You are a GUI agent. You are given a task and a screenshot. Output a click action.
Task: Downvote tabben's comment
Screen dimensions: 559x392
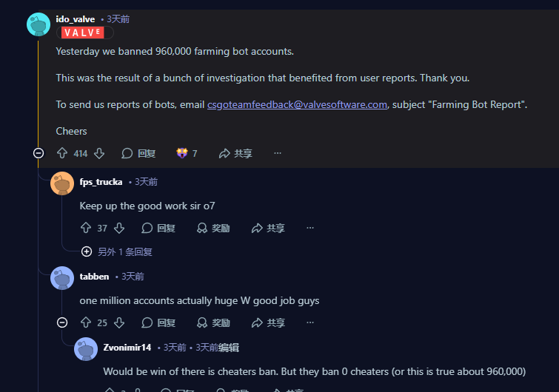tap(119, 322)
